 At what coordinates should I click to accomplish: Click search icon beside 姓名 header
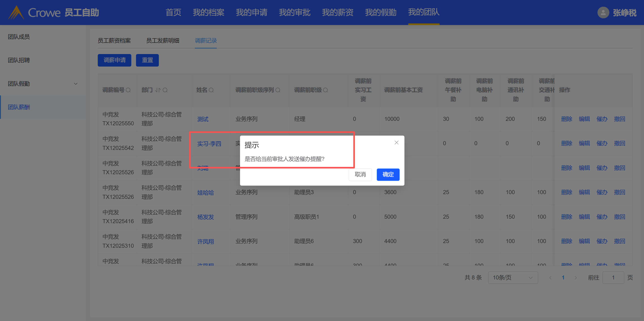click(x=211, y=90)
